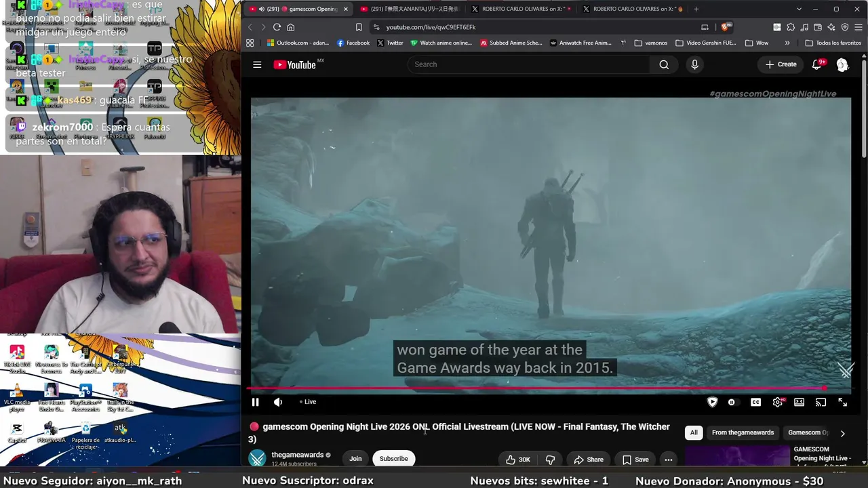Viewport: 868px width, 488px height.
Task: Go to the browser home page
Action: point(290,27)
